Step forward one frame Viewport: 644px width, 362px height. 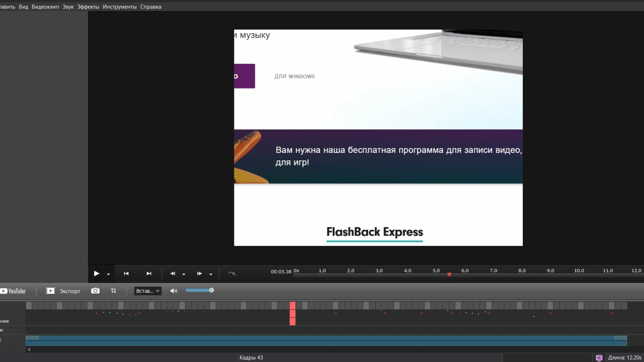tap(199, 274)
